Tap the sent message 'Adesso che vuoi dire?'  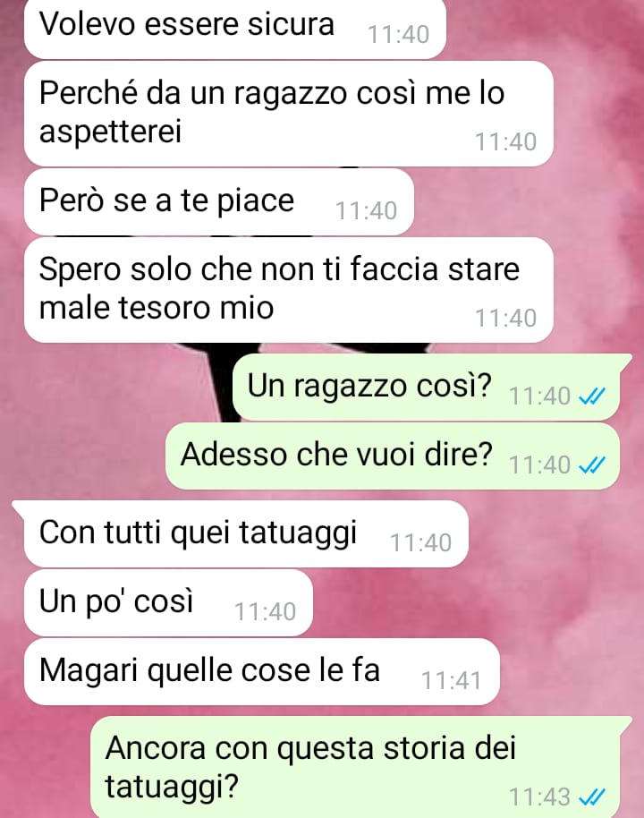coord(393,456)
